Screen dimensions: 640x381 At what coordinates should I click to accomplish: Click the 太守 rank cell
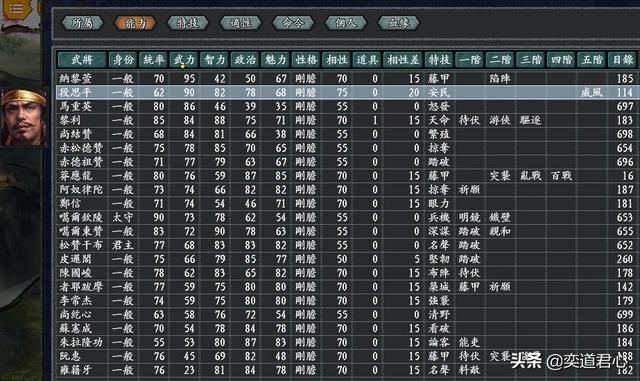(x=123, y=218)
